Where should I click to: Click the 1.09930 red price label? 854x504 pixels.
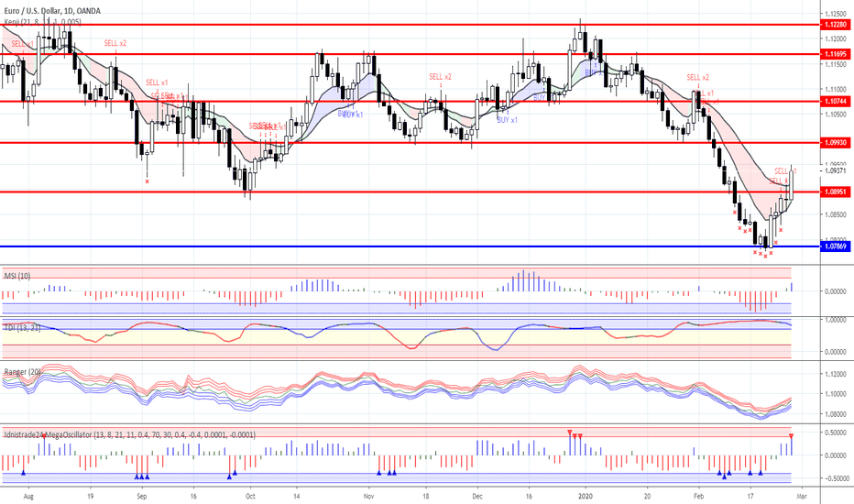[835, 142]
